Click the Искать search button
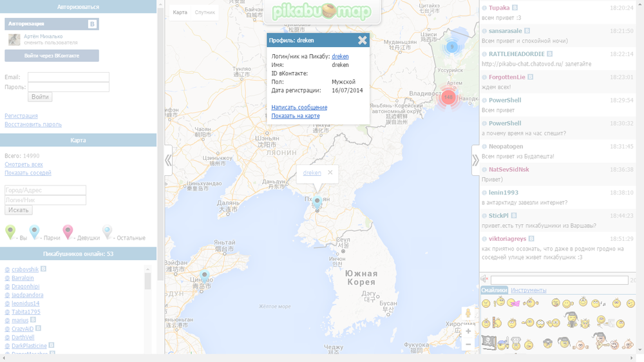The image size is (644, 362). [x=19, y=210]
